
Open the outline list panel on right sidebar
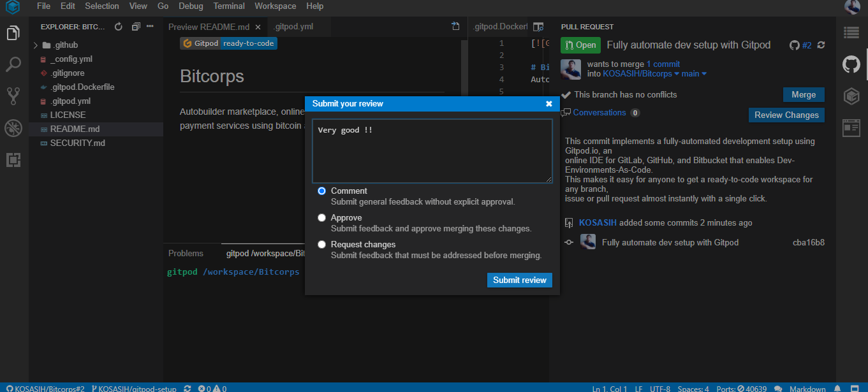[851, 33]
